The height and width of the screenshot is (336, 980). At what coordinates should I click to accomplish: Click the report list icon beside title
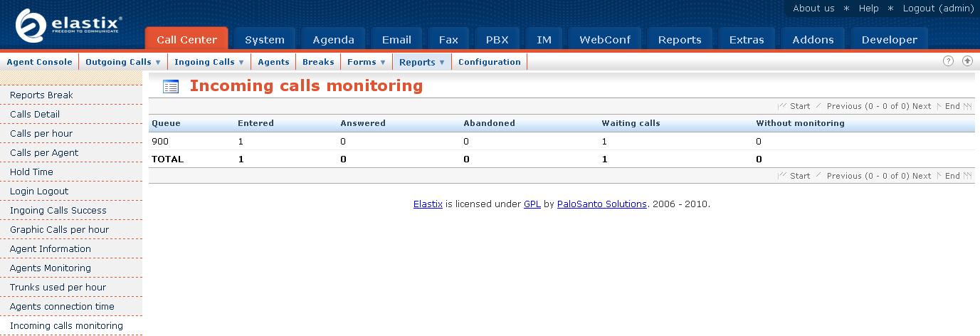[171, 87]
